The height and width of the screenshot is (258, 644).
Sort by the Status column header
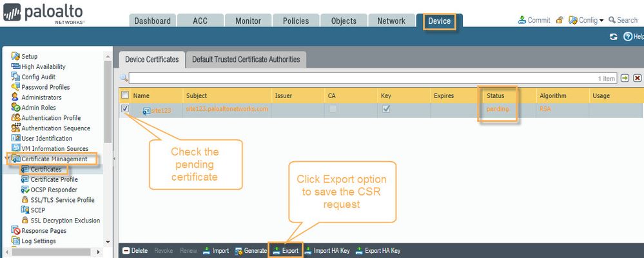click(495, 95)
